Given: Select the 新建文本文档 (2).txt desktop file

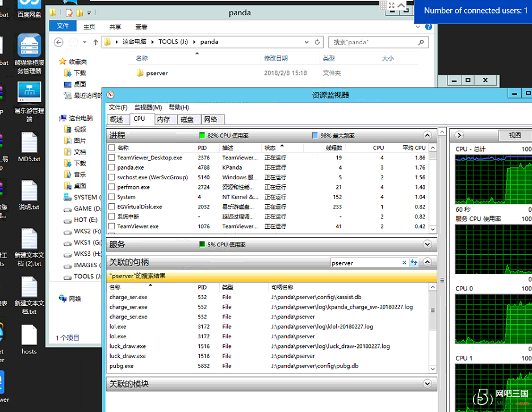Looking at the screenshot, I should (29, 247).
